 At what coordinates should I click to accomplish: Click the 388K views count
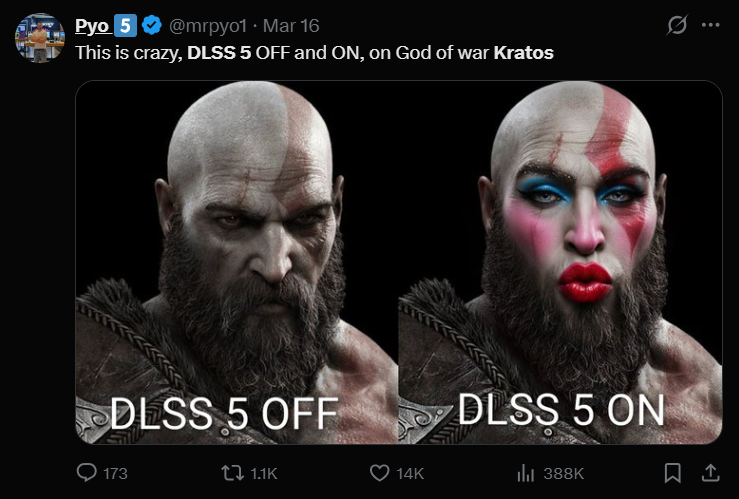tap(563, 474)
